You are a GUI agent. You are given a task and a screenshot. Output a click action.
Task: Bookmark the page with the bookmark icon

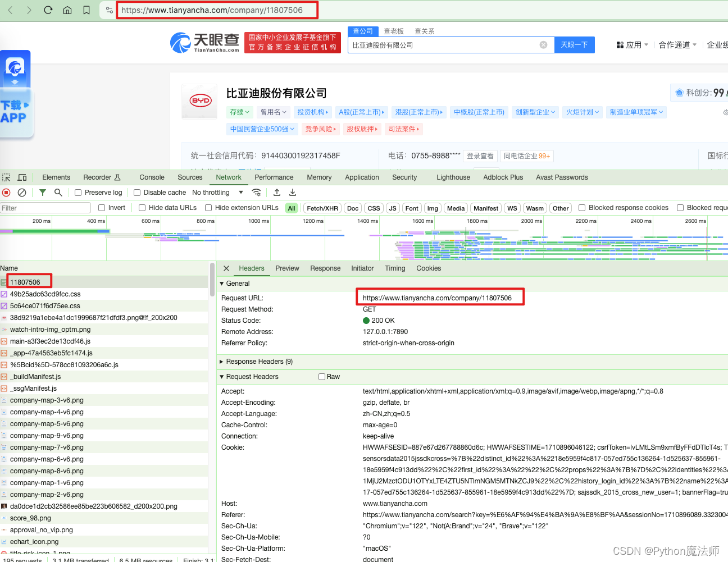[87, 10]
